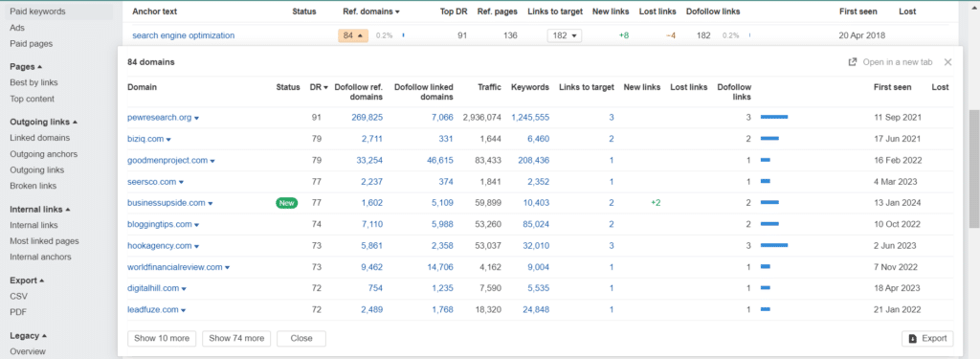Expand the leadfuze.com domain dropdown
Screen dimensions: 980x359
[x=184, y=310]
